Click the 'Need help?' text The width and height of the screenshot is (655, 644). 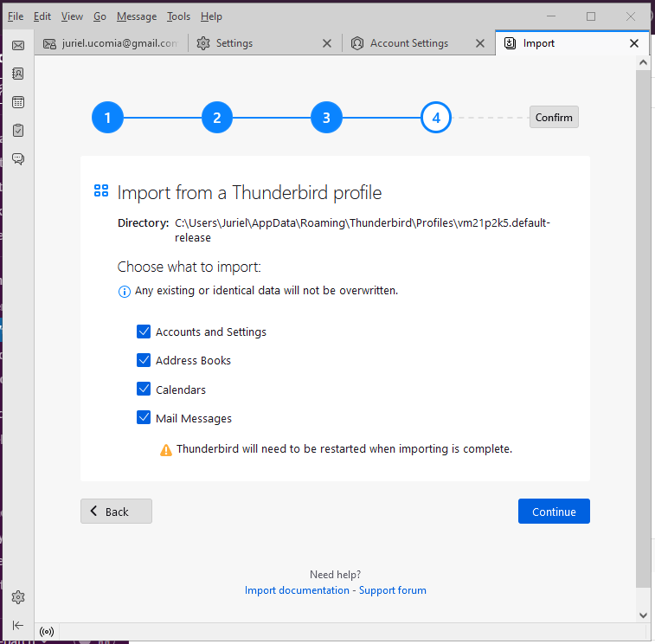click(336, 575)
